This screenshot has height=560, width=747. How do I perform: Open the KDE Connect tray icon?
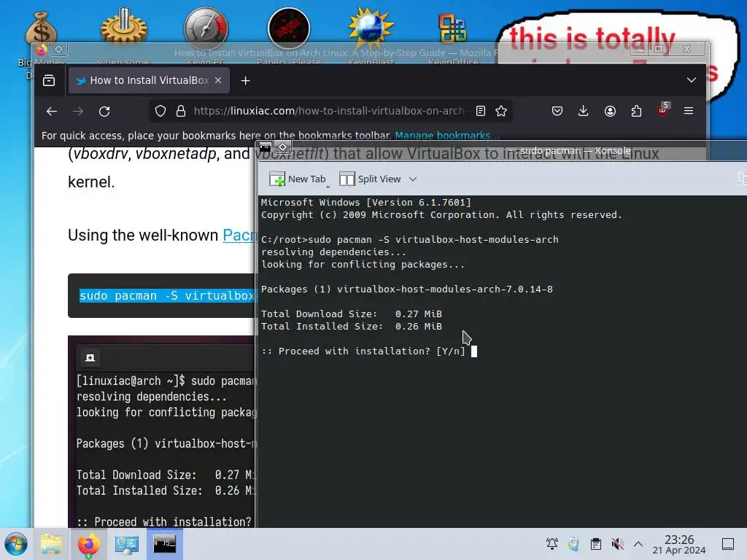tap(573, 544)
